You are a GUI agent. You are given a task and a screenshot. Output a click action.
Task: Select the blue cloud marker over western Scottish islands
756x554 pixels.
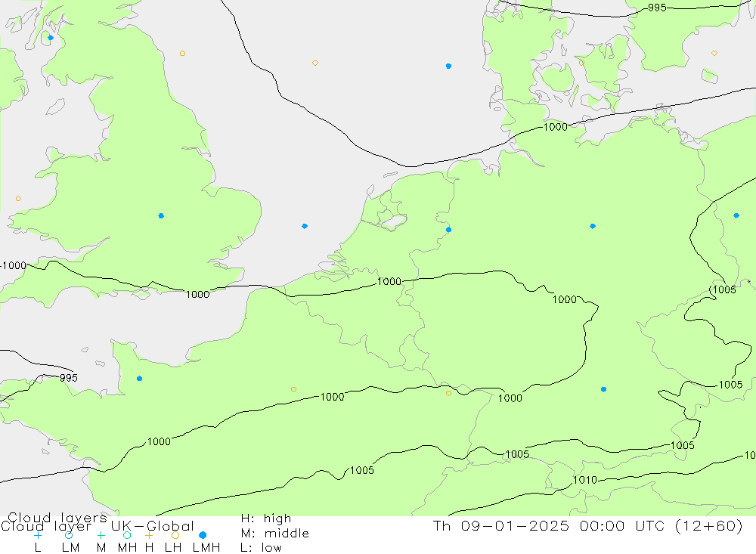pos(51,38)
